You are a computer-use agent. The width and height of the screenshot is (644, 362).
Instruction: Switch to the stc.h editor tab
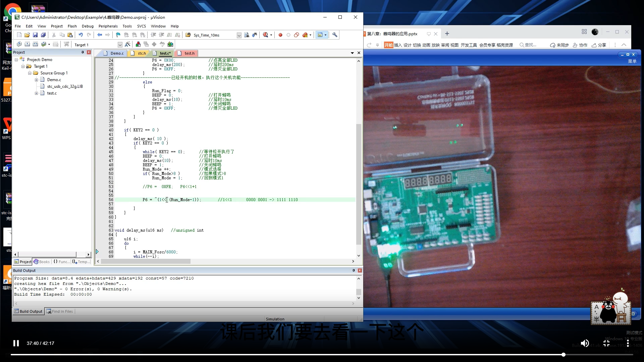[x=139, y=53]
